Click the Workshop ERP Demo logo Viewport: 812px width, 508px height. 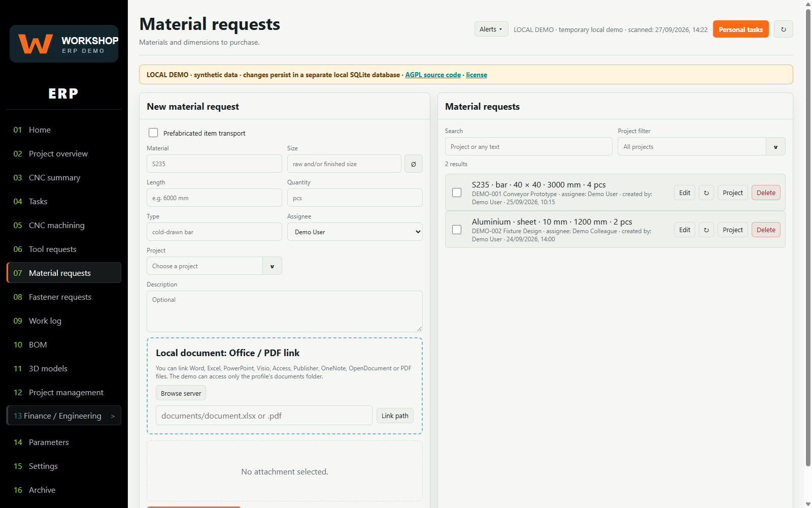[64, 44]
